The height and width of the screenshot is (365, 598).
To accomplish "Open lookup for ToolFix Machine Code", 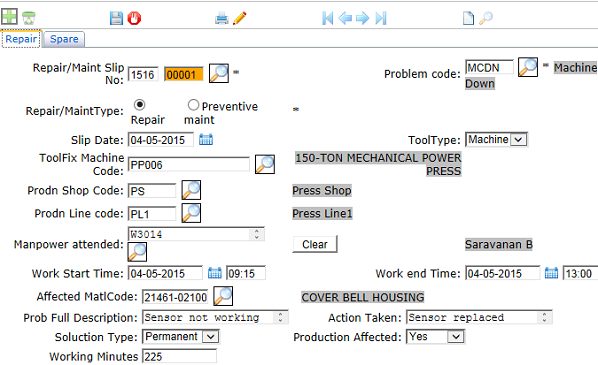I will click(265, 164).
